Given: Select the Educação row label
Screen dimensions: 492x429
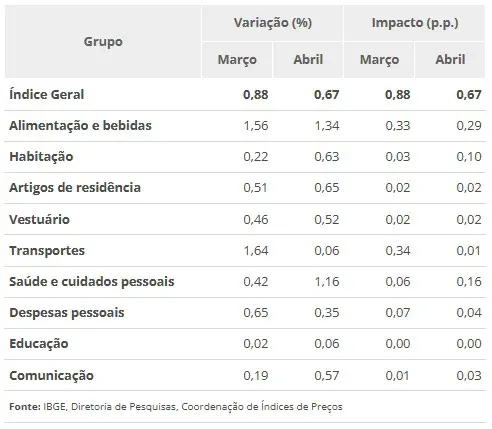Looking at the screenshot, I should point(39,344).
